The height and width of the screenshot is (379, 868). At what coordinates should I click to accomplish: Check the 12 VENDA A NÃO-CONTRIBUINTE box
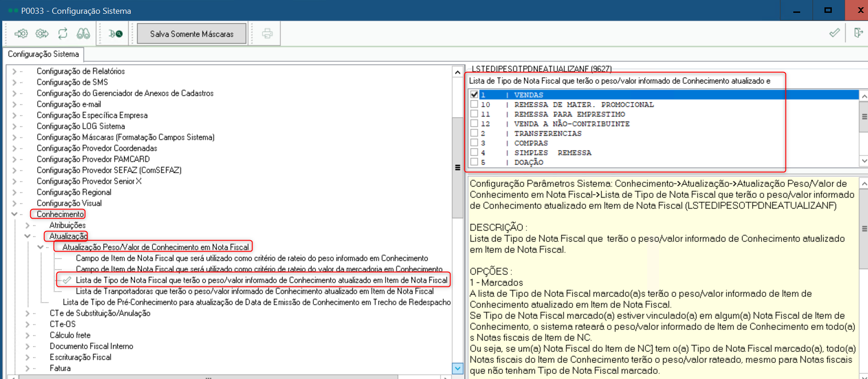pyautogui.click(x=474, y=123)
